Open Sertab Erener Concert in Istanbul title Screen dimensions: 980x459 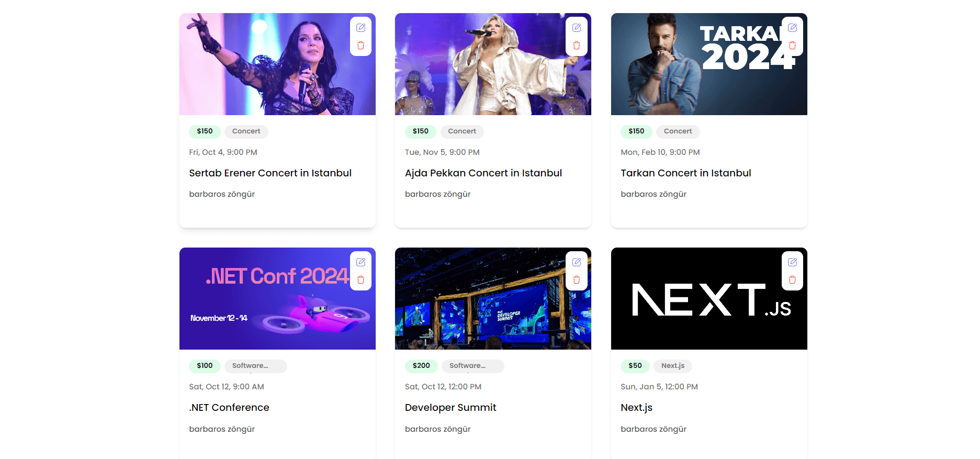[270, 173]
